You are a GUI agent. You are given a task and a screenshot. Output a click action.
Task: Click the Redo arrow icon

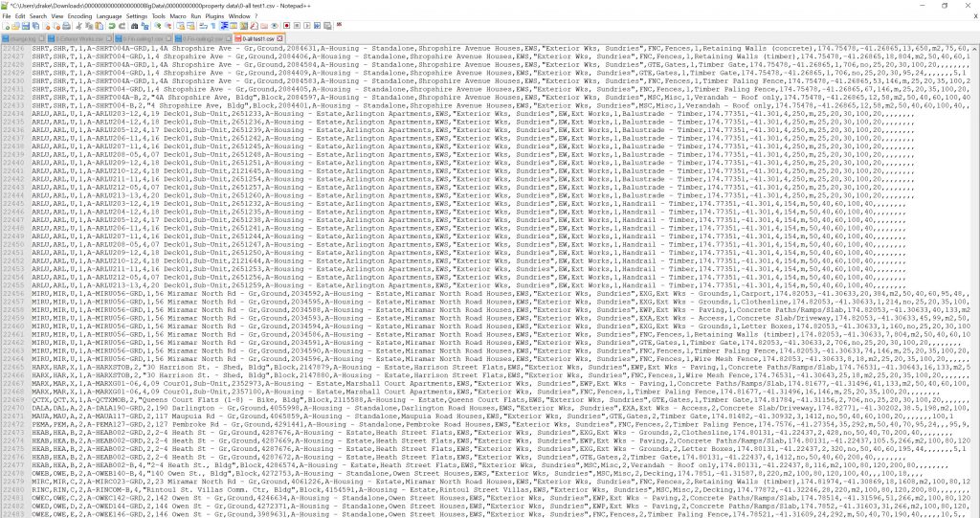pyautogui.click(x=122, y=26)
